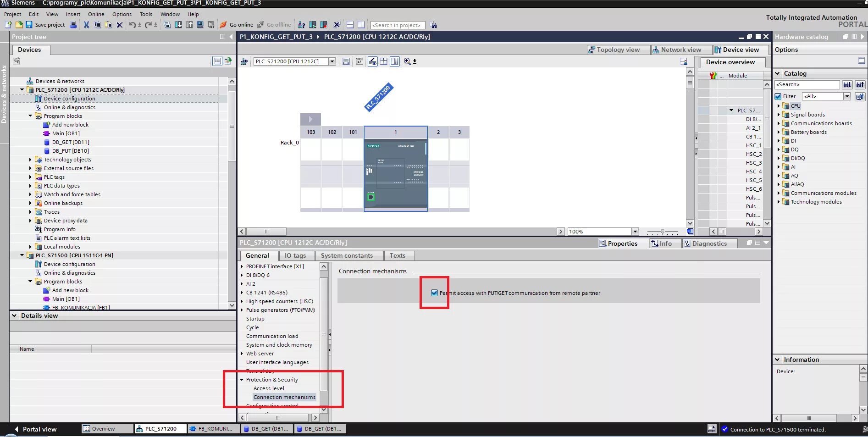Select Web server in properties list
868x437 pixels.
click(260, 354)
